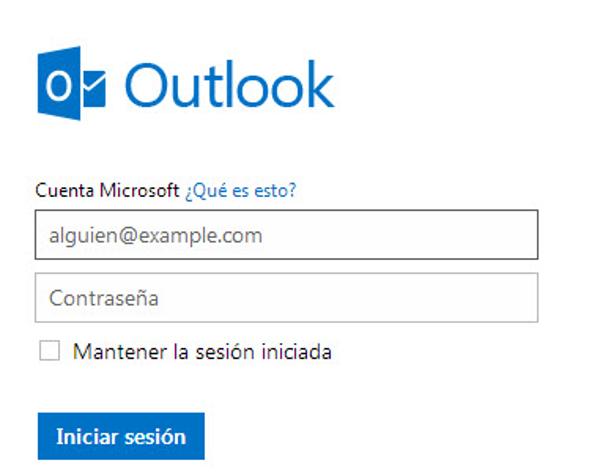Click the placeholder text alguien@example.com
The height and width of the screenshot is (474, 600).
pyautogui.click(x=156, y=235)
